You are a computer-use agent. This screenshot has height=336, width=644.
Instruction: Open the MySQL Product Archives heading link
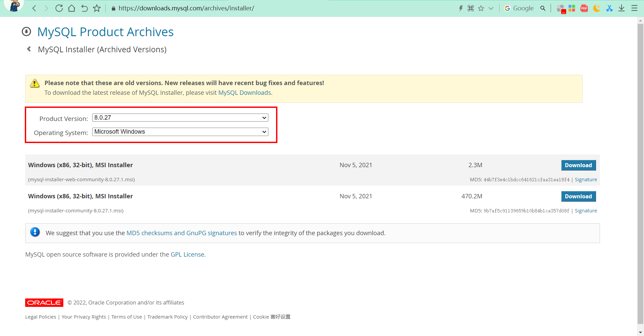pos(105,32)
